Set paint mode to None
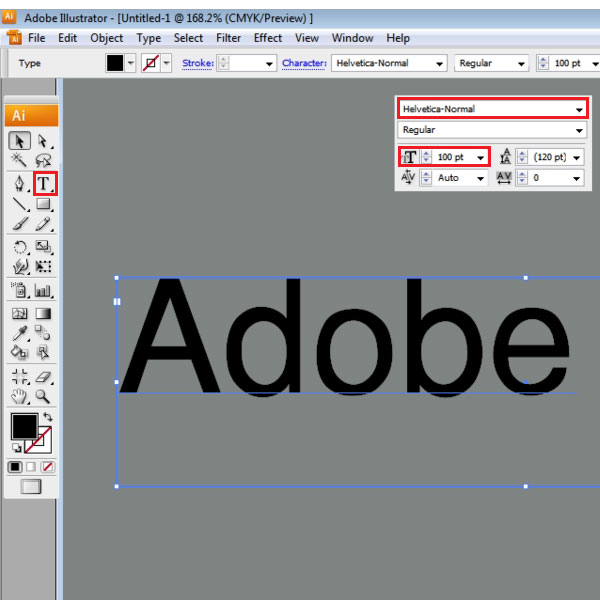 [x=48, y=467]
